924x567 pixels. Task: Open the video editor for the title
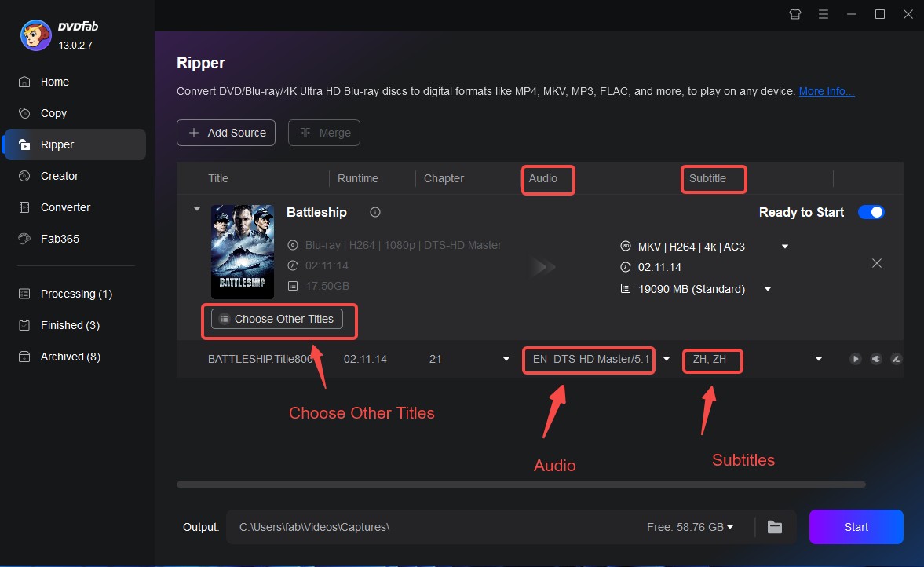897,359
